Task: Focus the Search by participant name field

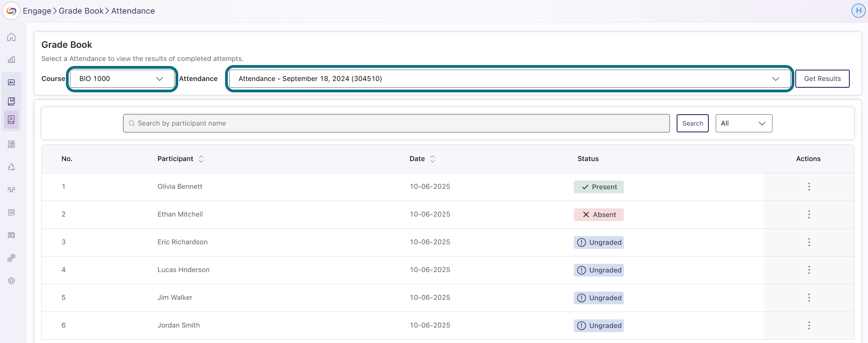Action: coord(396,123)
